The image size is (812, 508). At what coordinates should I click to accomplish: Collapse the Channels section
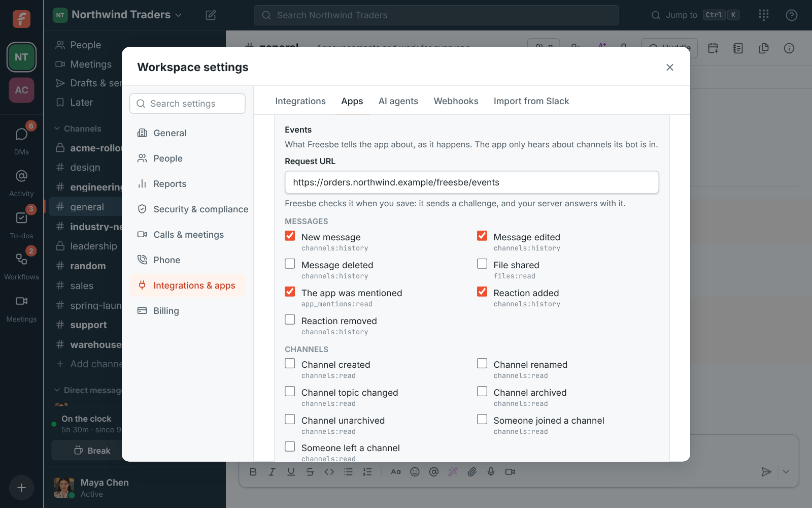tap(78, 129)
